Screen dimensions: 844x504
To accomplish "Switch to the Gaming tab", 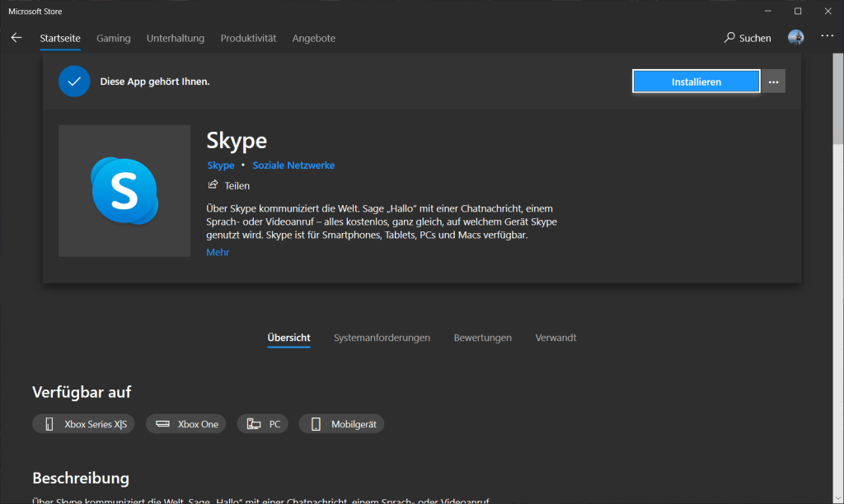I will point(113,38).
